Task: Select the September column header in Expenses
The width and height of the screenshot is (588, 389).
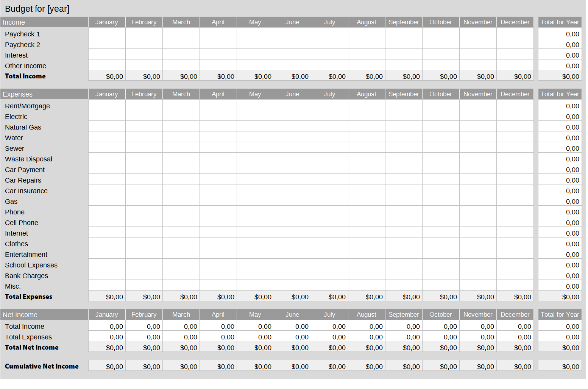Action: coord(404,94)
